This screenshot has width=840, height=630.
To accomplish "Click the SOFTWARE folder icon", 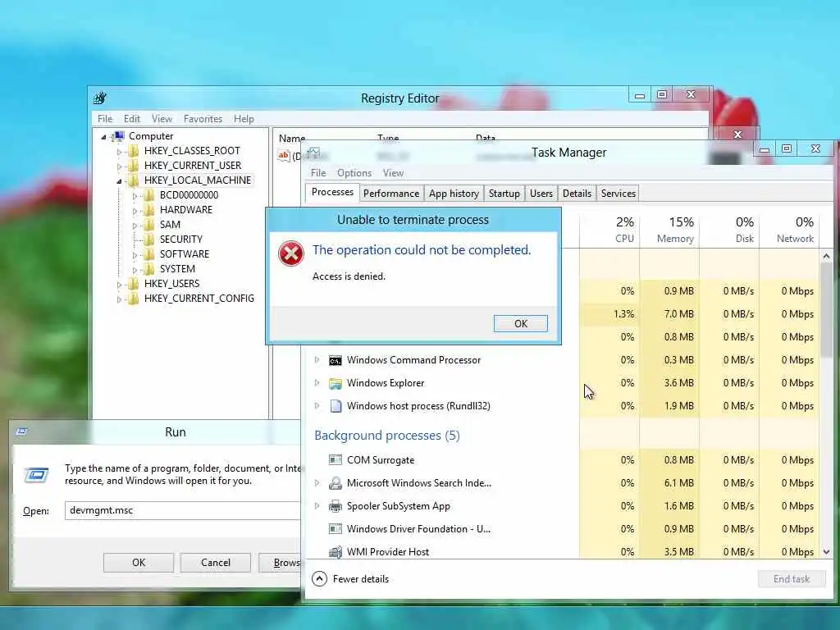I will pos(149,254).
